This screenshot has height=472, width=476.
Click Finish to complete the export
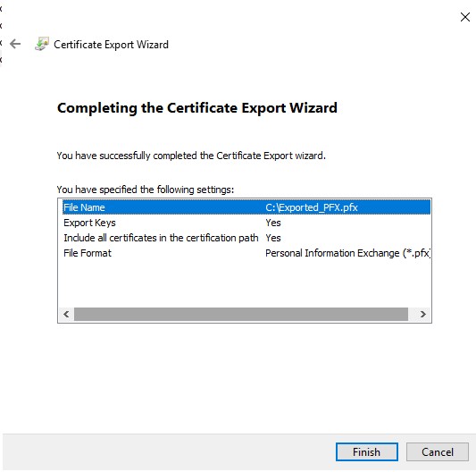click(367, 452)
